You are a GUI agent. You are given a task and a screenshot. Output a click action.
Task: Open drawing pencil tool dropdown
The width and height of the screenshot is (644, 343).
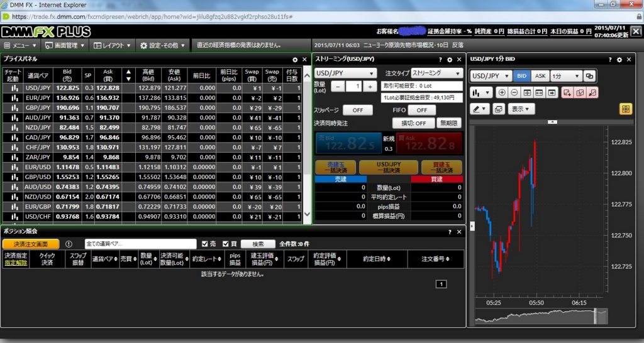[480, 109]
